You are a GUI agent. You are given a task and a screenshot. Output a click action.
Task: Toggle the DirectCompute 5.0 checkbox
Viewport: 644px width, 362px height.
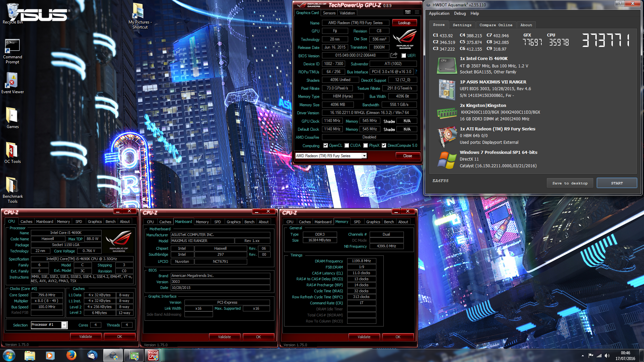pos(384,145)
